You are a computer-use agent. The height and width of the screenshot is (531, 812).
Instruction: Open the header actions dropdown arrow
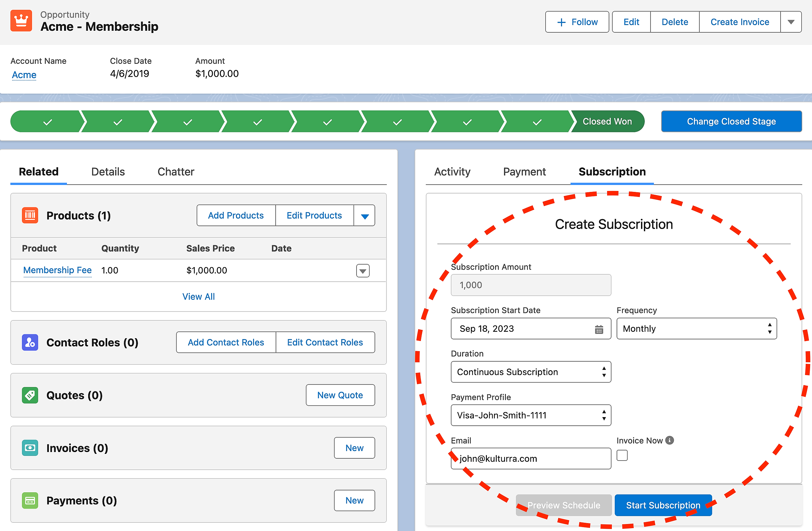point(791,22)
